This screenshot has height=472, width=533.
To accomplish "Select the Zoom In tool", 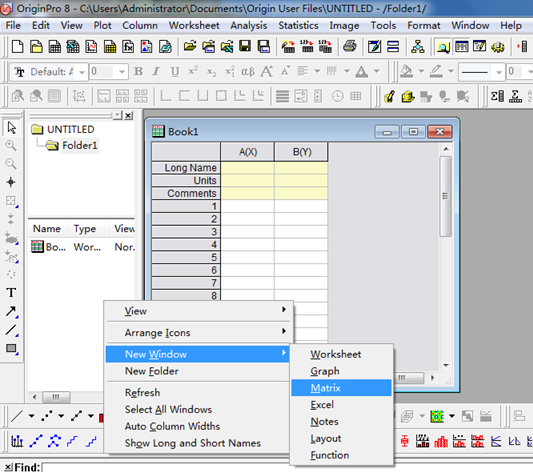I will [x=11, y=146].
